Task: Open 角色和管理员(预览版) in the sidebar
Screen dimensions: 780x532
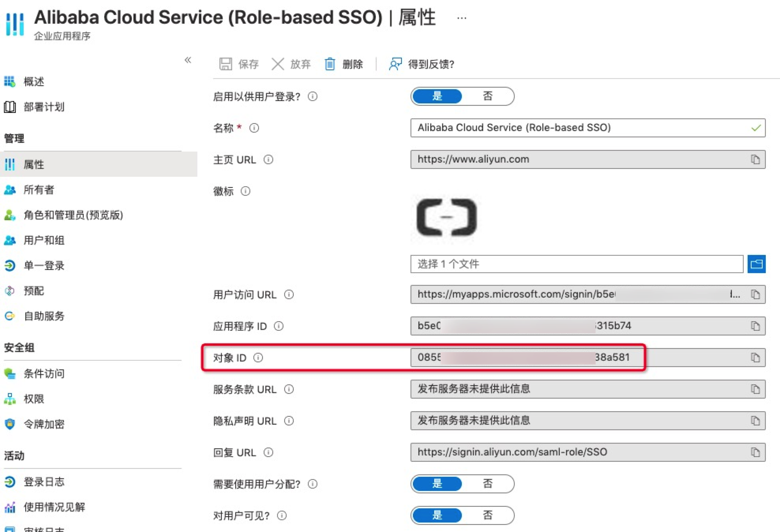Action: tap(64, 215)
